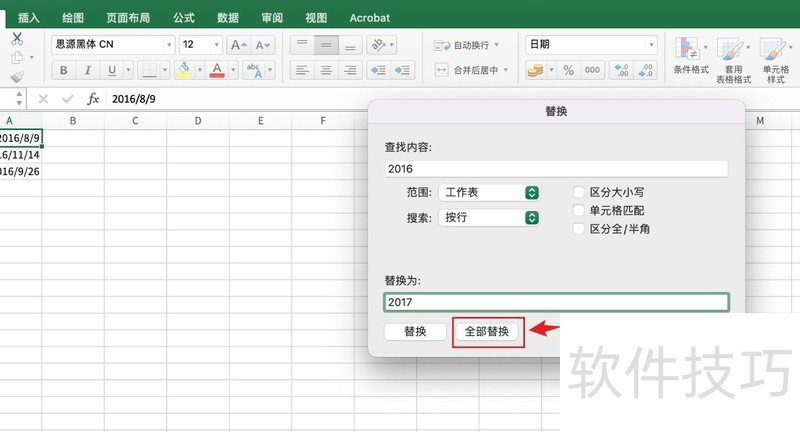Switch to the 公式 ribbon tab
800x432 pixels.
tap(184, 18)
